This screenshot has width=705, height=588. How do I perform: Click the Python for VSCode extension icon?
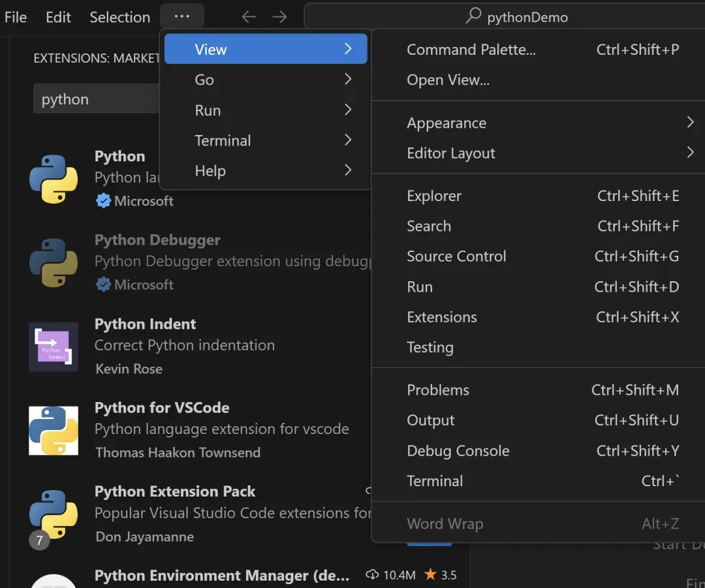[x=54, y=431]
